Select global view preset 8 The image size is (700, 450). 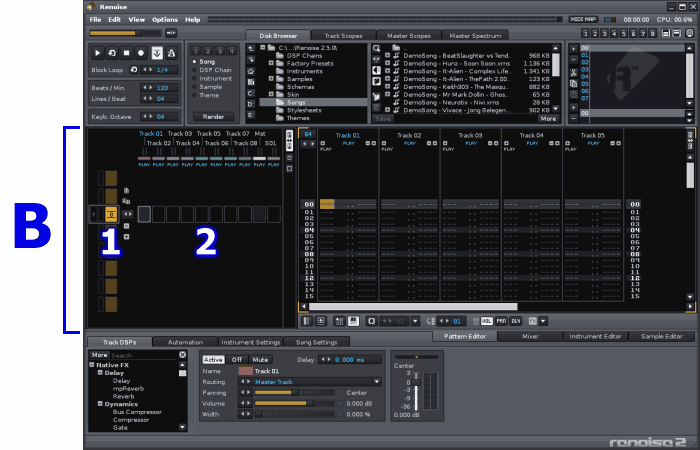click(653, 33)
